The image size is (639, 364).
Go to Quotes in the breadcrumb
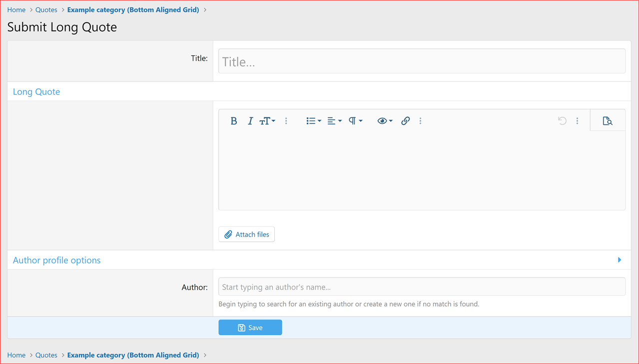point(46,9)
